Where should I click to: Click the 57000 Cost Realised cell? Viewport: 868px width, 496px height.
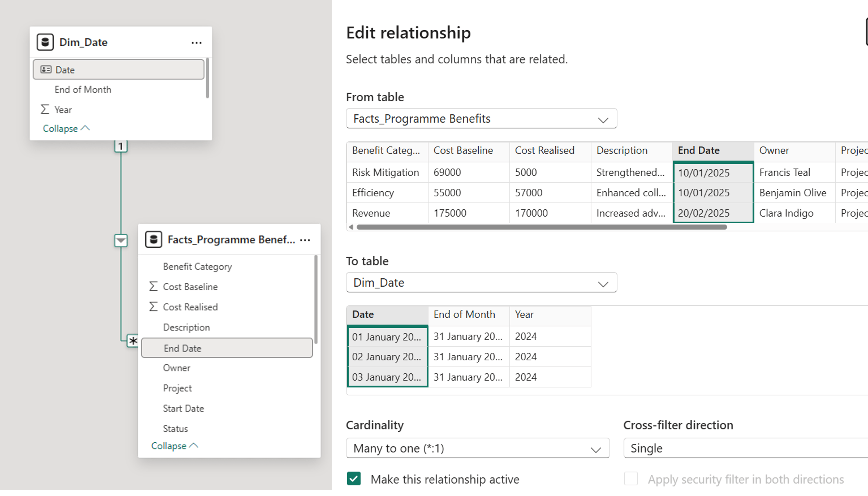[x=550, y=193]
